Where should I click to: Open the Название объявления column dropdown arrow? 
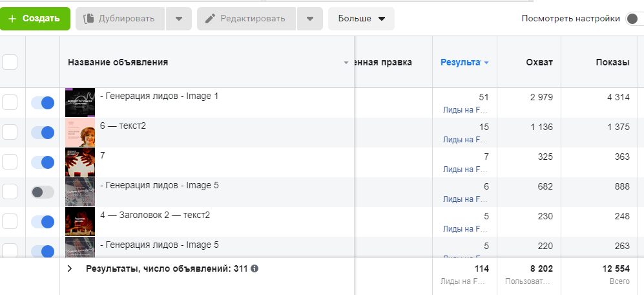click(346, 63)
